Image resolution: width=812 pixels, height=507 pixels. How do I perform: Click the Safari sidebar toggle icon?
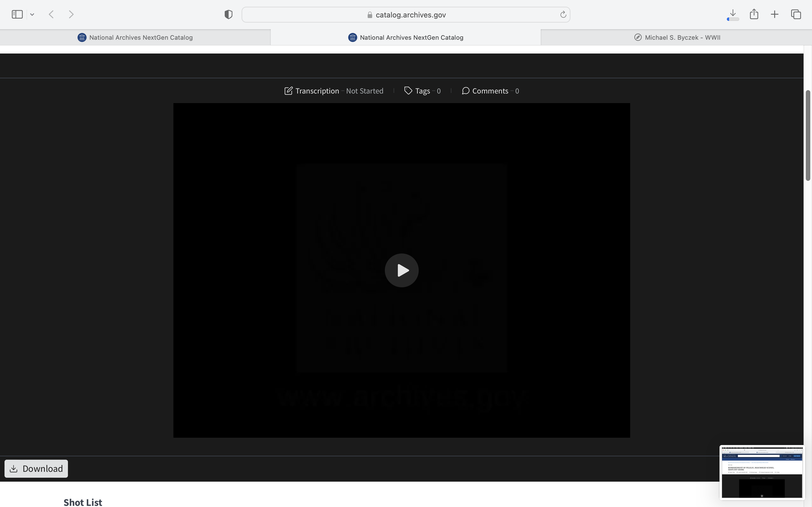pos(17,14)
